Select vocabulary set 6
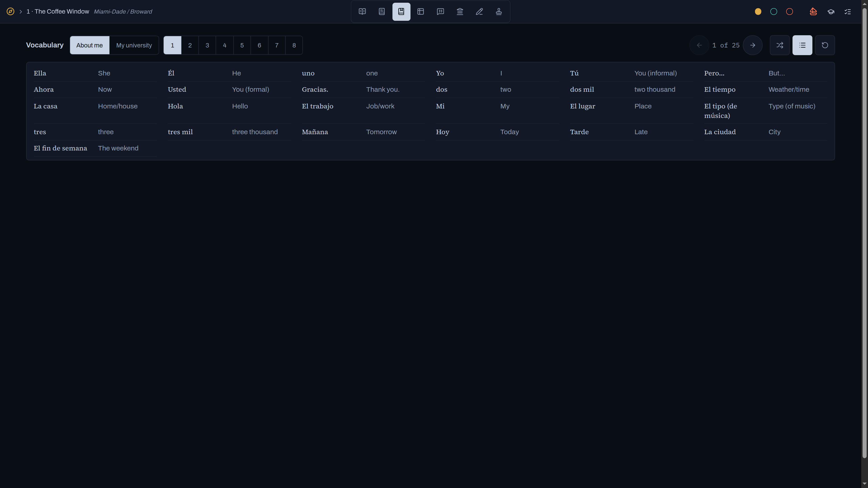 pyautogui.click(x=259, y=45)
